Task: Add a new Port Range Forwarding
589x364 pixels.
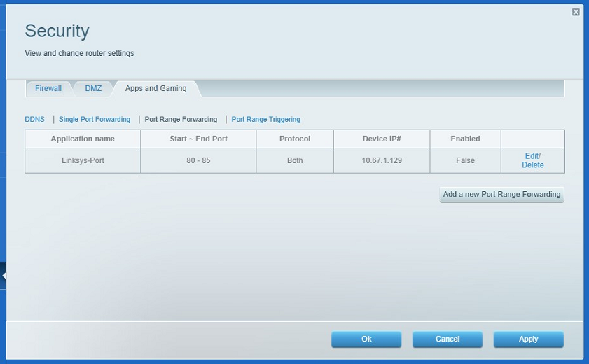Action: pyautogui.click(x=501, y=195)
